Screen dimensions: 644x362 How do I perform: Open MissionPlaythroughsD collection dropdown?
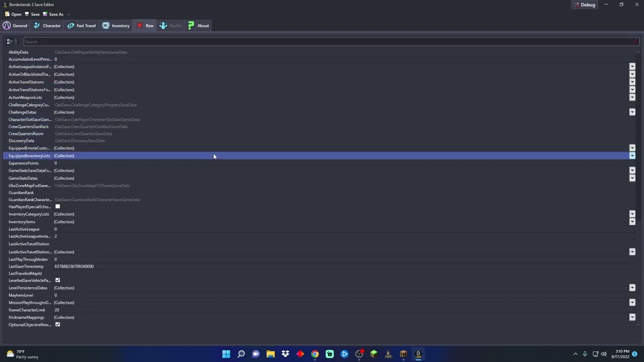click(x=632, y=303)
